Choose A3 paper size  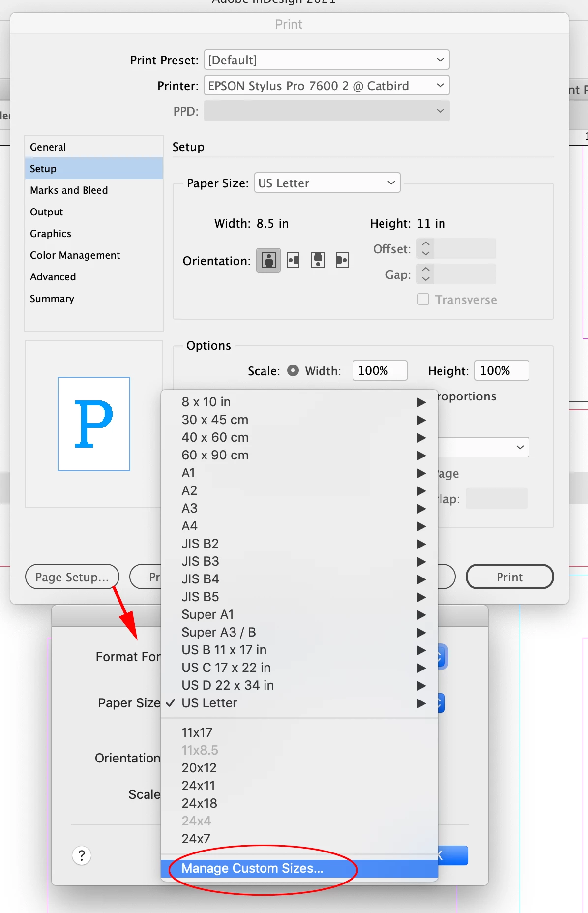[299, 508]
